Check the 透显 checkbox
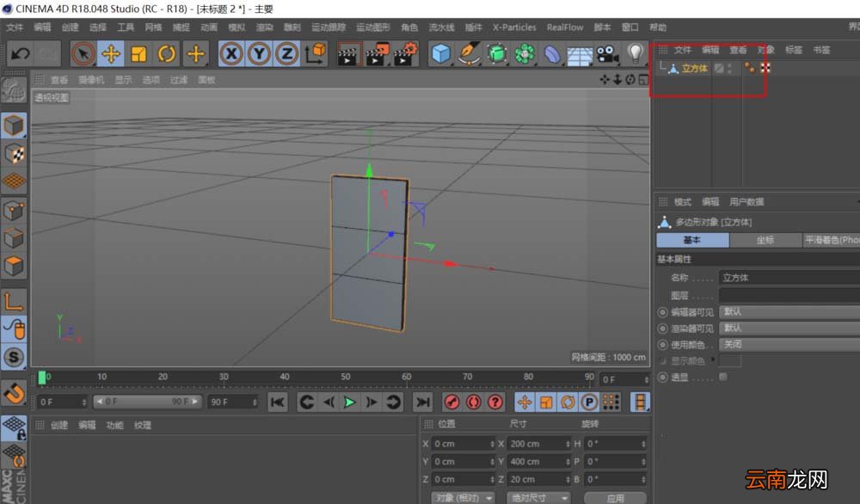Screen dimensions: 860x504 tap(723, 377)
